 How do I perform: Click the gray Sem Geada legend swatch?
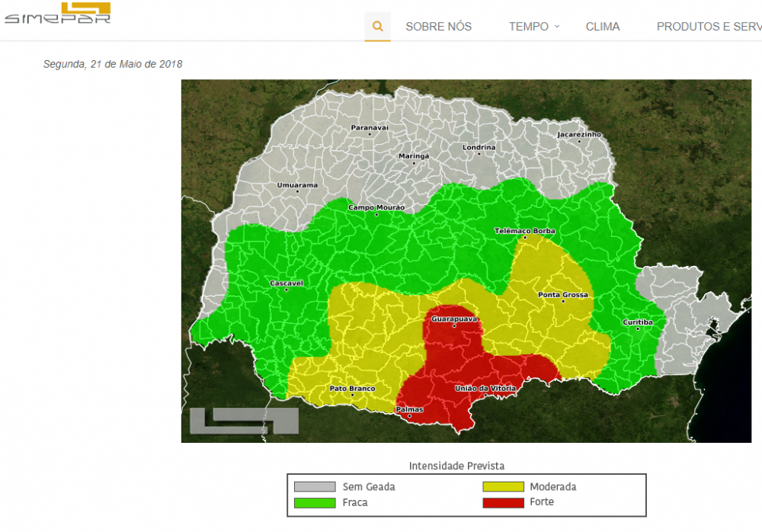pyautogui.click(x=315, y=486)
